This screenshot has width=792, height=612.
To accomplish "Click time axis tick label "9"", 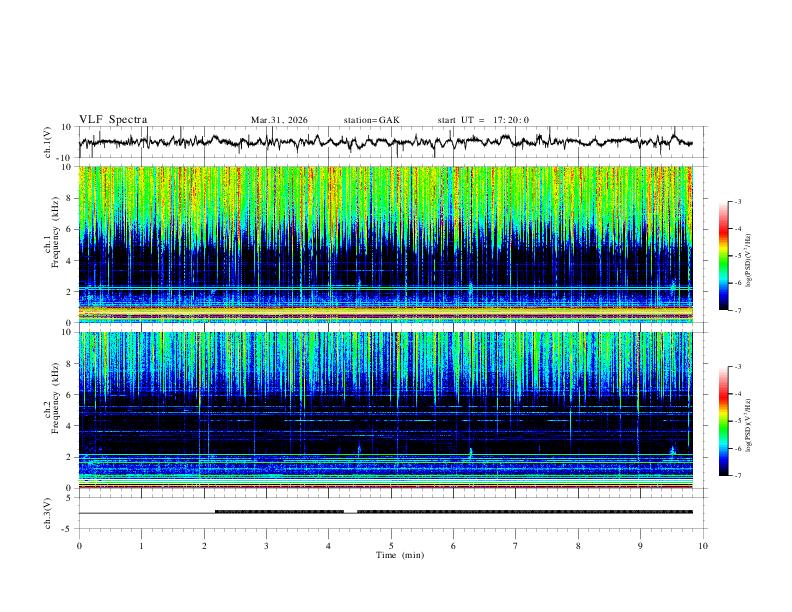I will coord(640,546).
